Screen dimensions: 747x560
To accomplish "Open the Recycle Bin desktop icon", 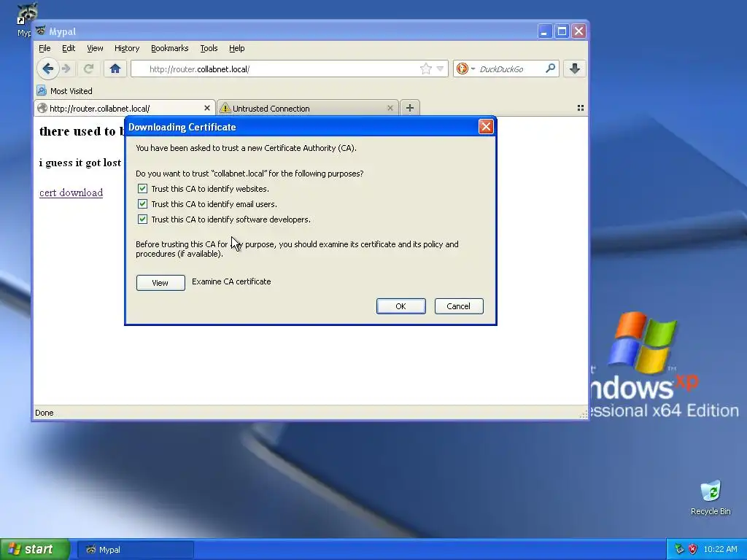I will pyautogui.click(x=711, y=497).
